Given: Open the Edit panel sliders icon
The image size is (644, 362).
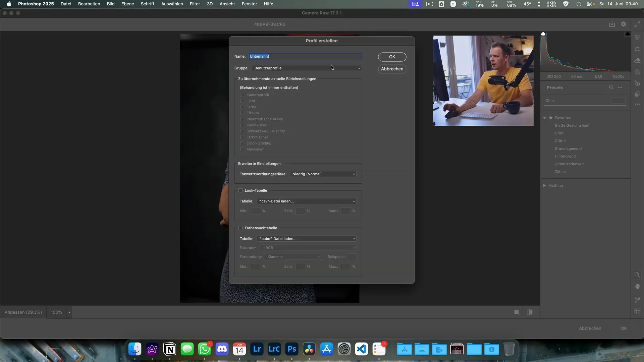Looking at the screenshot, I should [x=638, y=37].
